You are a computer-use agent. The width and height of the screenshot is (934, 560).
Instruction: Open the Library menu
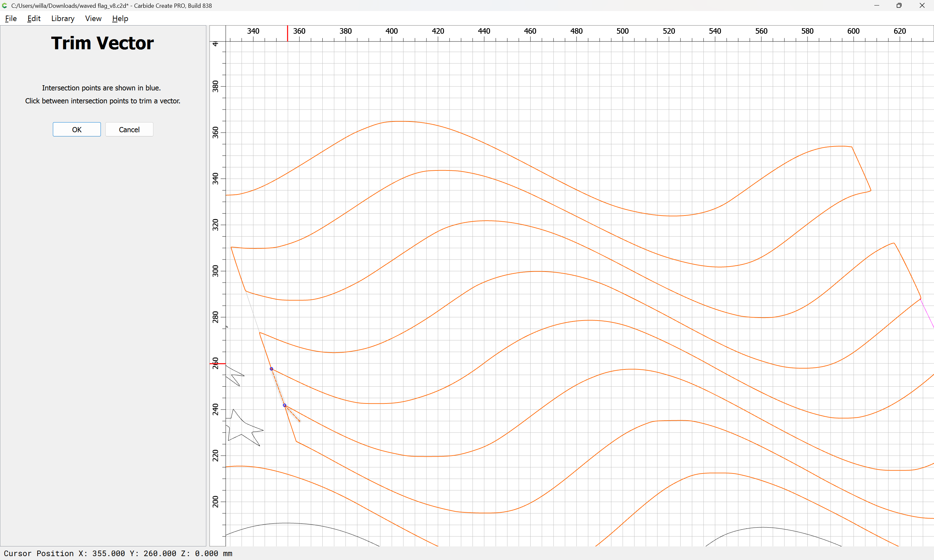[x=63, y=18]
